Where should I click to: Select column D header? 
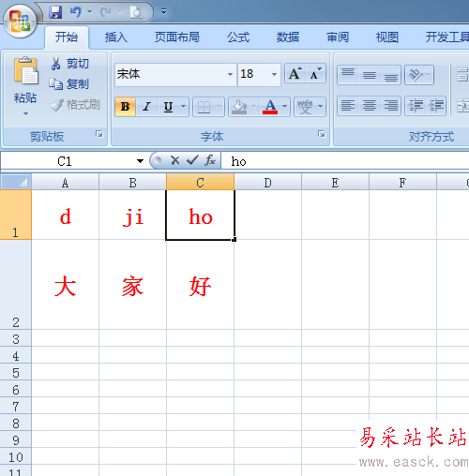267,183
